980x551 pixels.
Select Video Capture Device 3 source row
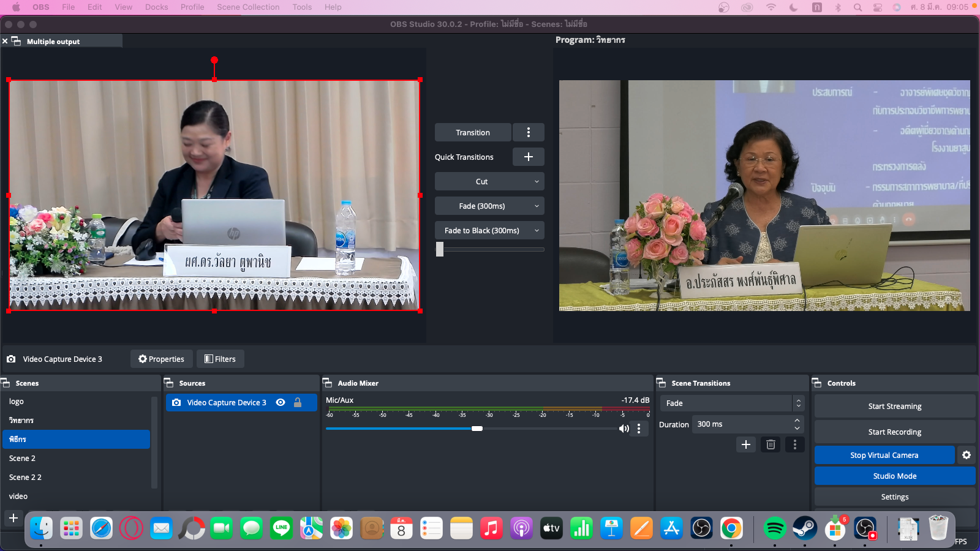tap(241, 402)
